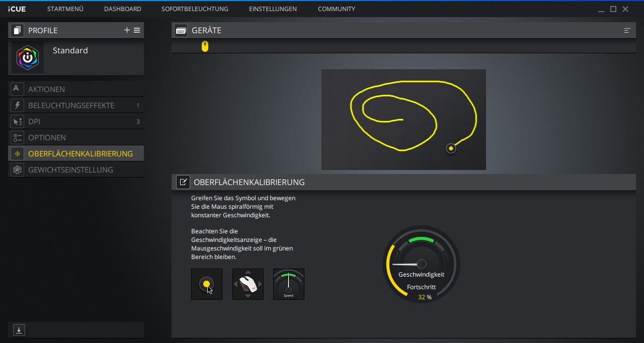The image size is (644, 343).
Task: Open OPTIONEN section
Action: click(x=76, y=137)
